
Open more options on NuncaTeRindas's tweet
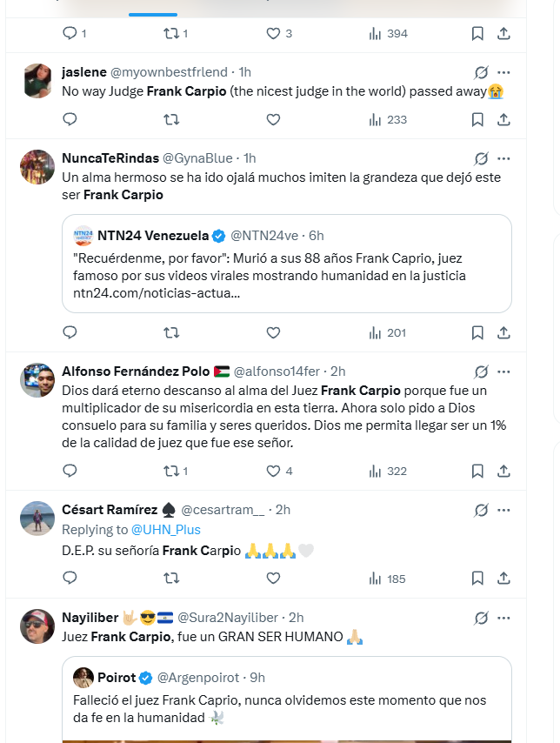click(x=503, y=158)
